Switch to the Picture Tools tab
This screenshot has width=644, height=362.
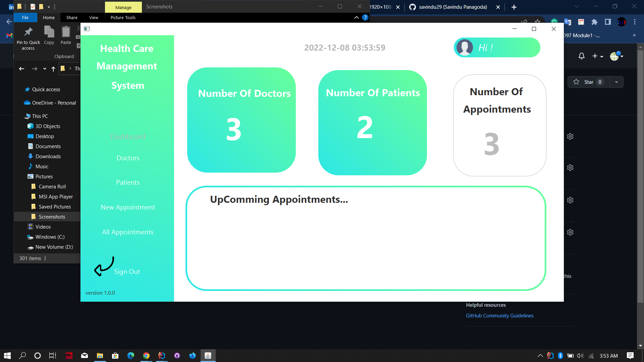click(123, 17)
